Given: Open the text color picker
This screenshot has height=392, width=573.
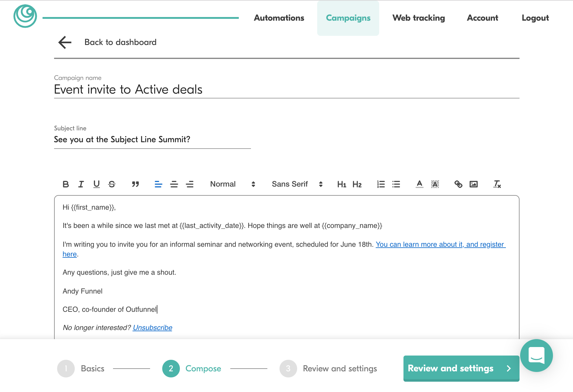Looking at the screenshot, I should click(420, 184).
